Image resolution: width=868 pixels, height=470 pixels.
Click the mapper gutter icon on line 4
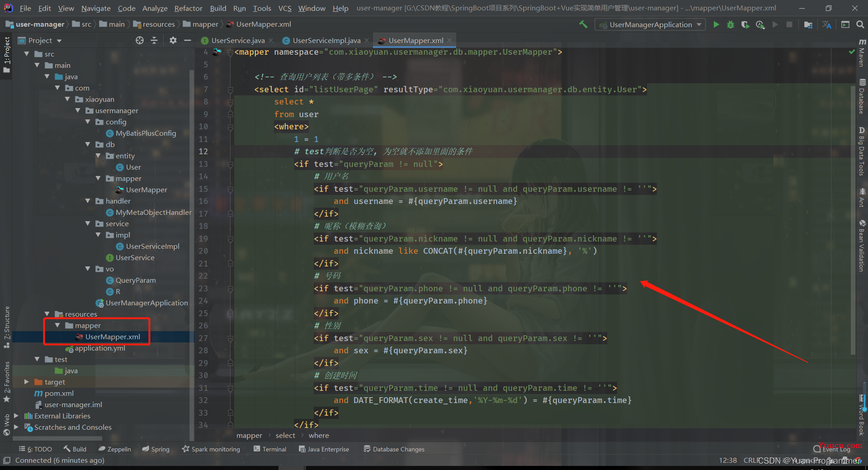[217, 52]
